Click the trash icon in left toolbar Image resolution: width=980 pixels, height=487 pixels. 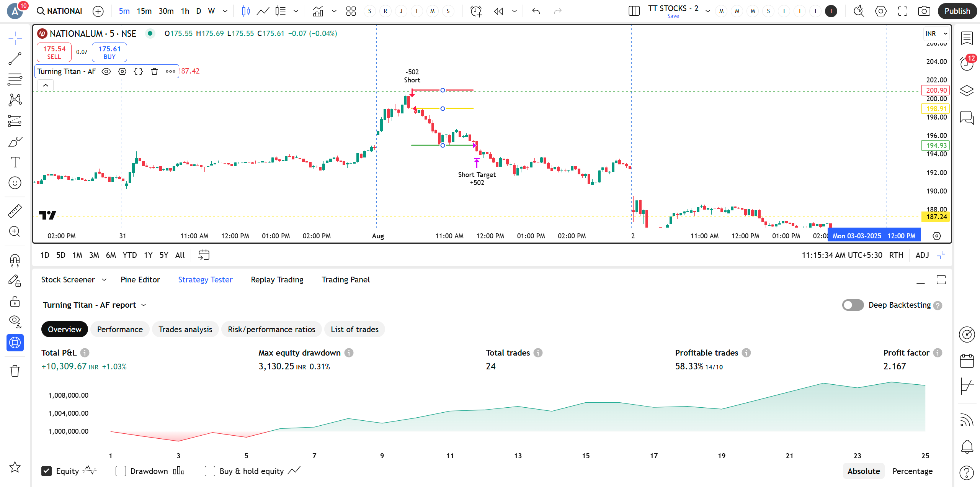15,371
